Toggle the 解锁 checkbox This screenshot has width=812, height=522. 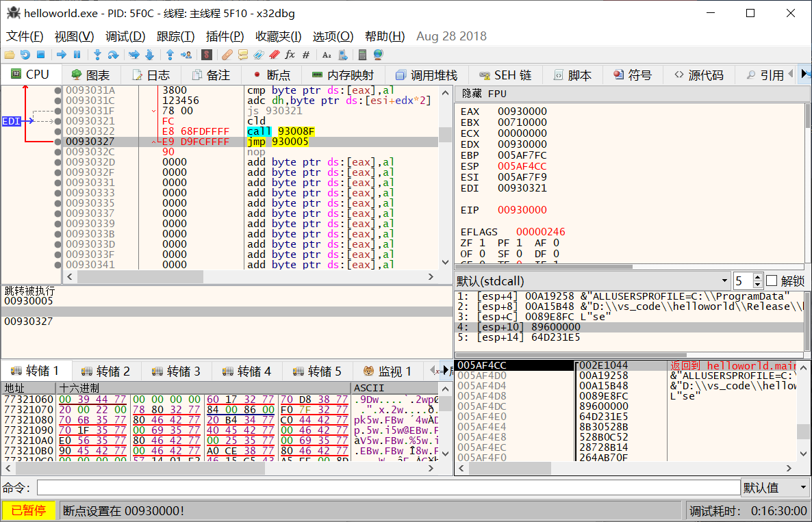772,281
